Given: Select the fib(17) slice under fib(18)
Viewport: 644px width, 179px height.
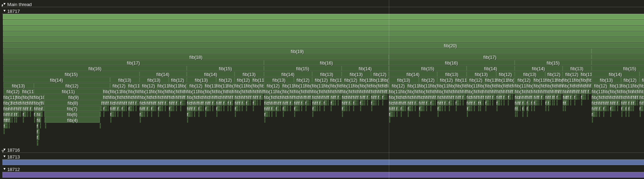Looking at the screenshot, I should coord(133,63).
